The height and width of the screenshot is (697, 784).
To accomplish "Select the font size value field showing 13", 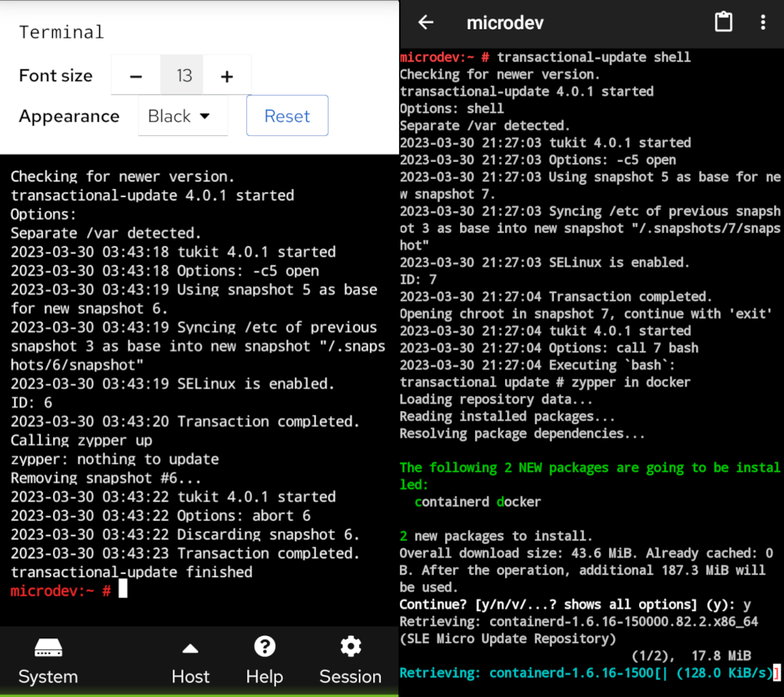I will pos(181,74).
